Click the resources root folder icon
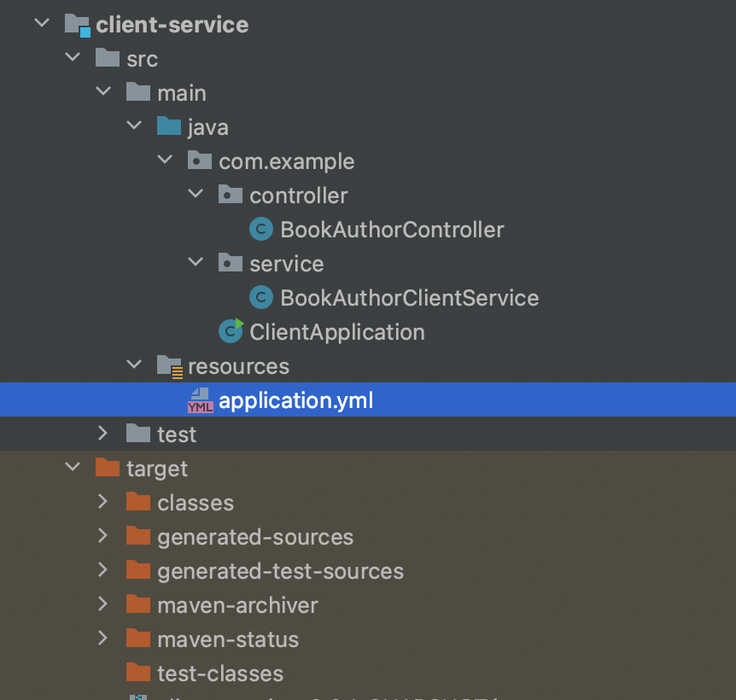 tap(169, 366)
